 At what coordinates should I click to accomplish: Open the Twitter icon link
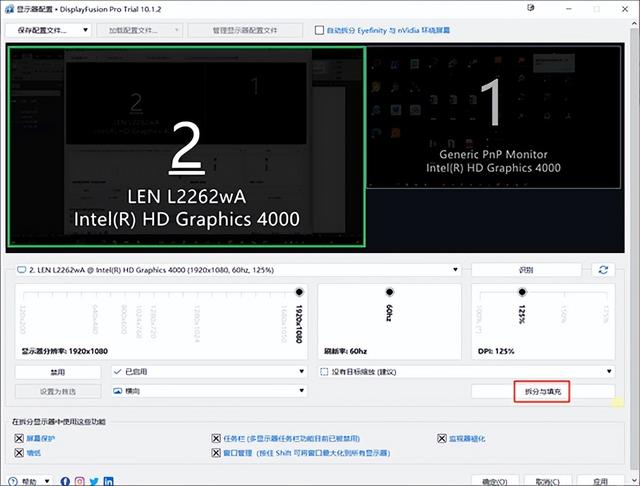pyautogui.click(x=94, y=482)
